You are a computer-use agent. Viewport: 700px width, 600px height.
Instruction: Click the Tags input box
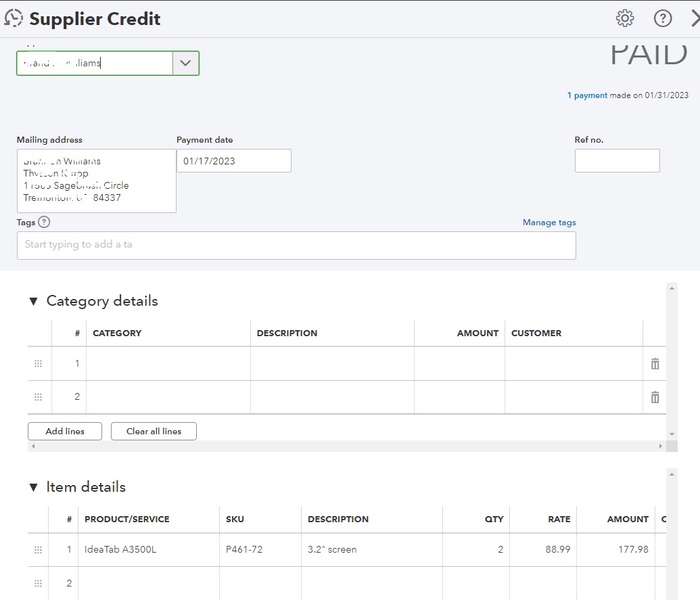point(296,245)
